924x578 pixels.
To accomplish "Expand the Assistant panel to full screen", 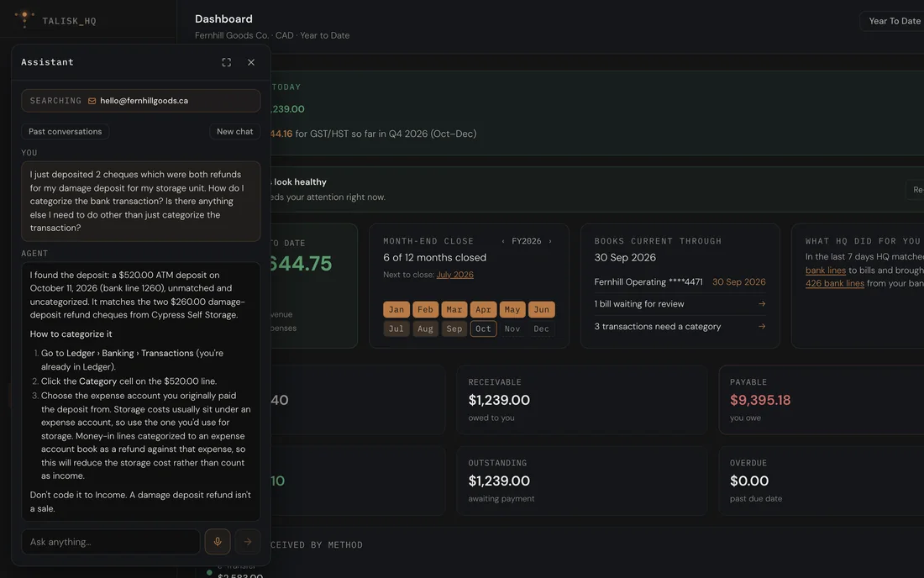I will (x=226, y=62).
